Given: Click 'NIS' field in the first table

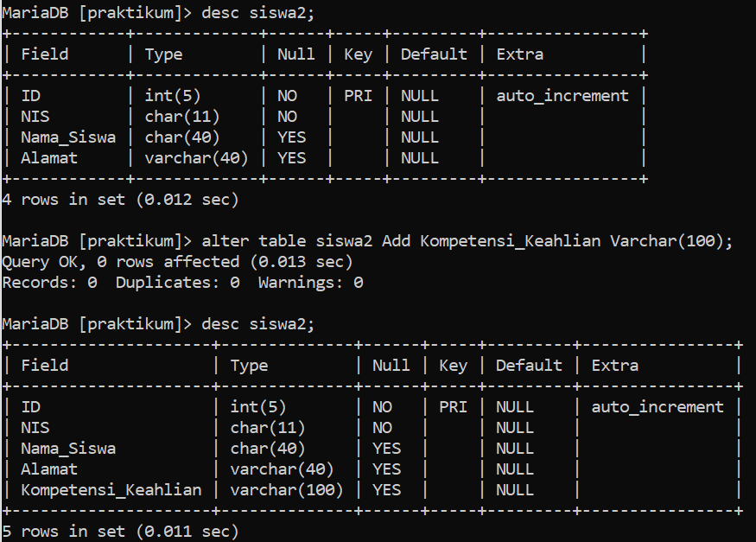Looking at the screenshot, I should pyautogui.click(x=35, y=117).
